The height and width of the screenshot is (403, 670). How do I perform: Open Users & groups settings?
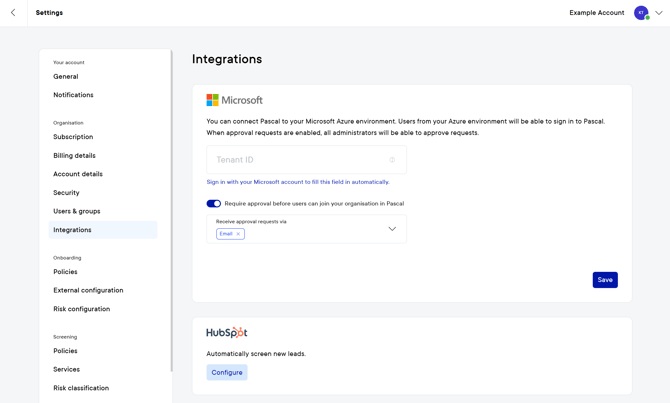tap(77, 211)
